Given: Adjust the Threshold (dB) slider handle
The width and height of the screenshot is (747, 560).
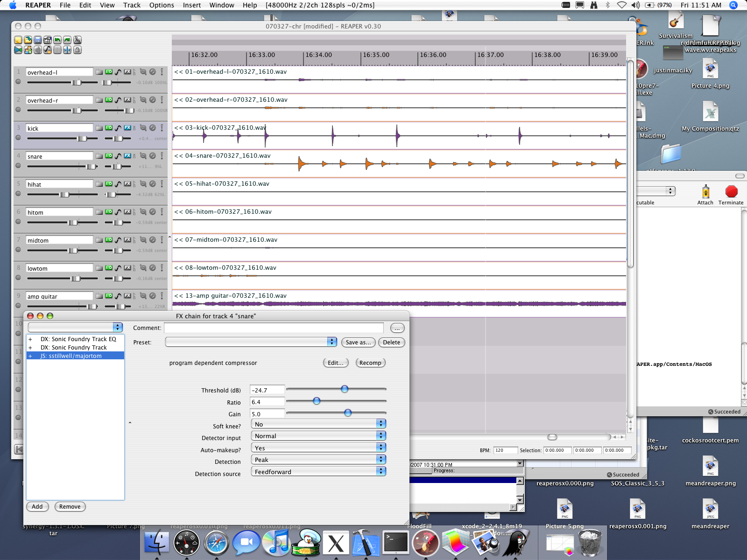Looking at the screenshot, I should tap(345, 389).
